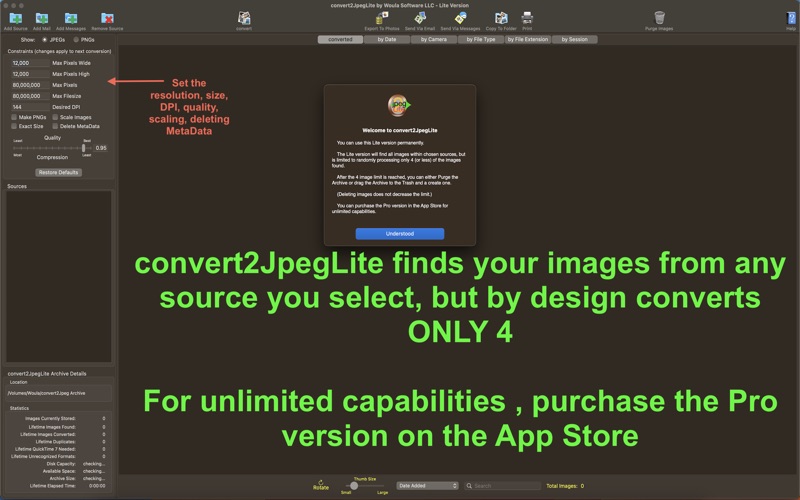Click the magnifier icon in Search field

[469, 486]
